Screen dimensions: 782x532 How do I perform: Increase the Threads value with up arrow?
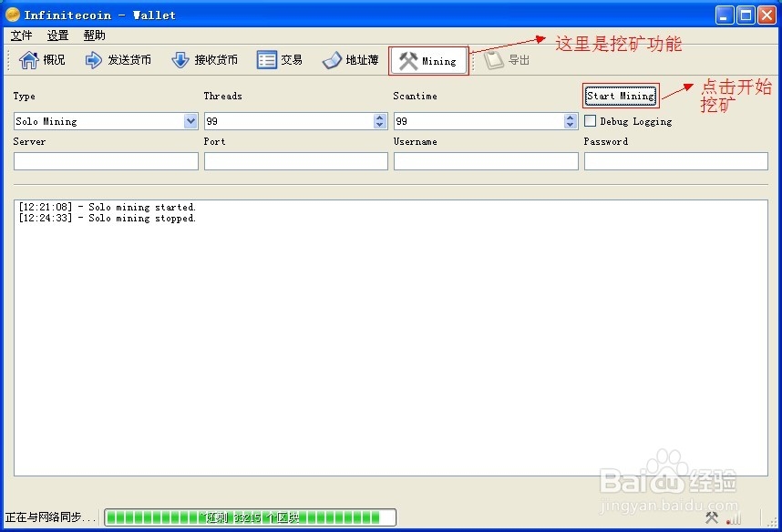379,118
